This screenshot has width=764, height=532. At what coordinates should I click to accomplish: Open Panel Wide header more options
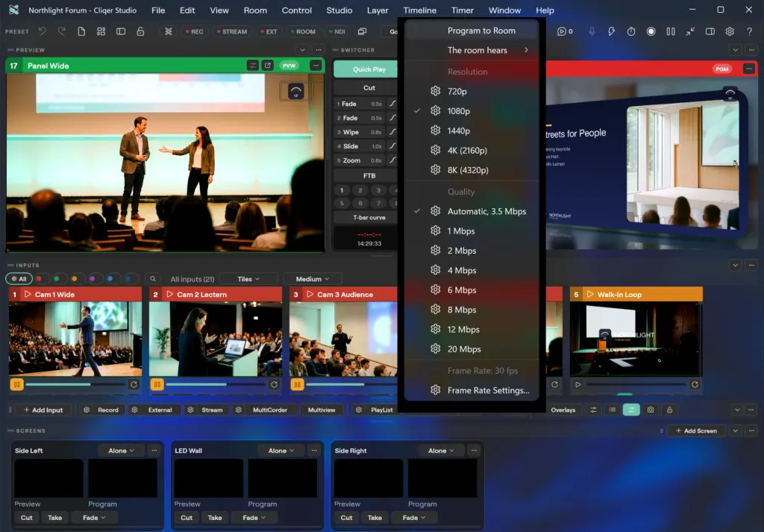[x=316, y=65]
